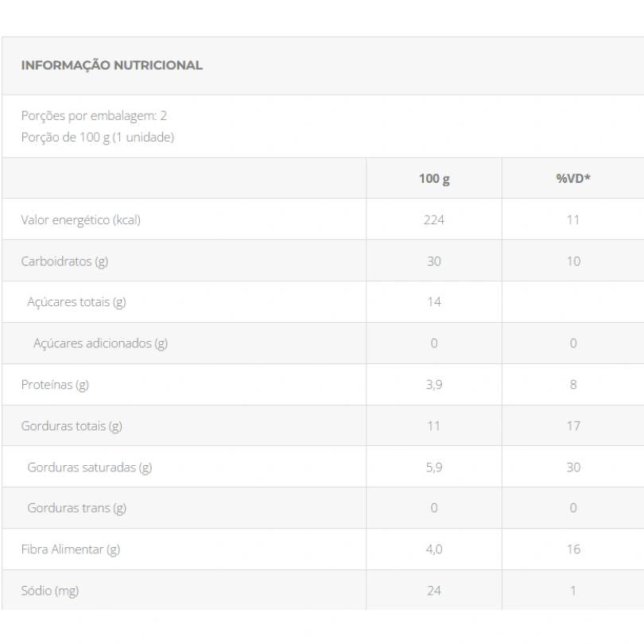644x644 pixels.
Task: Select the Fibra Alimentar (g) label
Action: point(71,549)
